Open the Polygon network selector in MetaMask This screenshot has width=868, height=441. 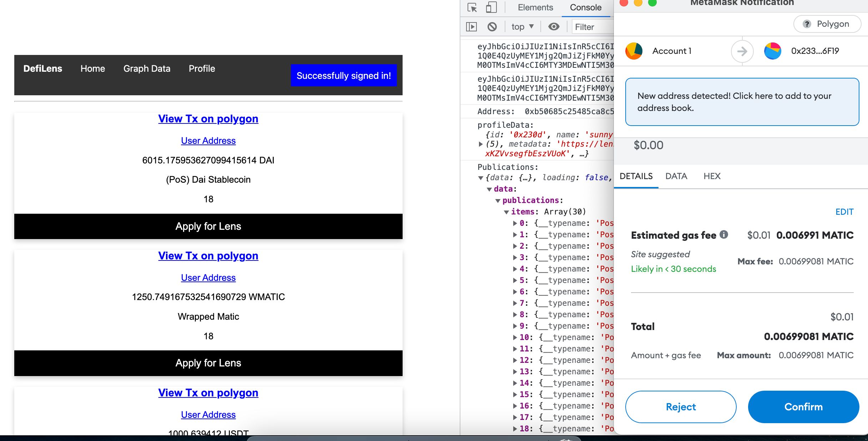click(x=827, y=24)
